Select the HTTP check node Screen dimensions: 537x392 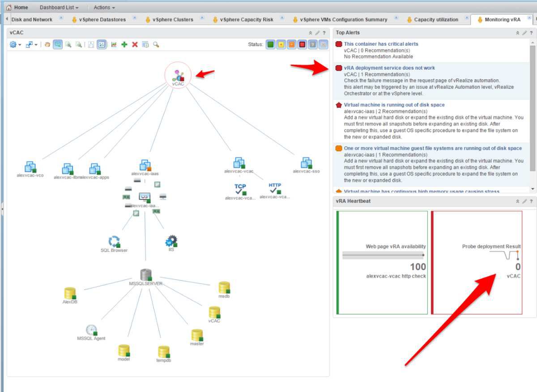pyautogui.click(x=275, y=190)
